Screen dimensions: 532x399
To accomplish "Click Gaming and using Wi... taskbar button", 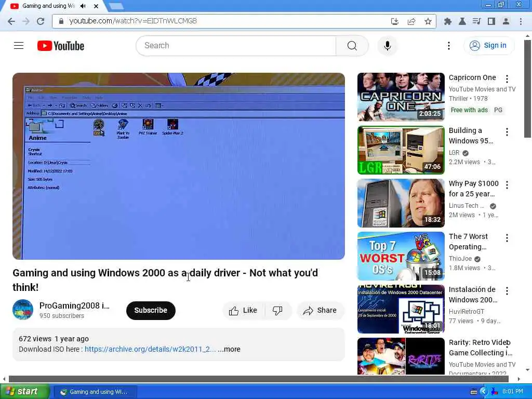I will [x=96, y=392].
